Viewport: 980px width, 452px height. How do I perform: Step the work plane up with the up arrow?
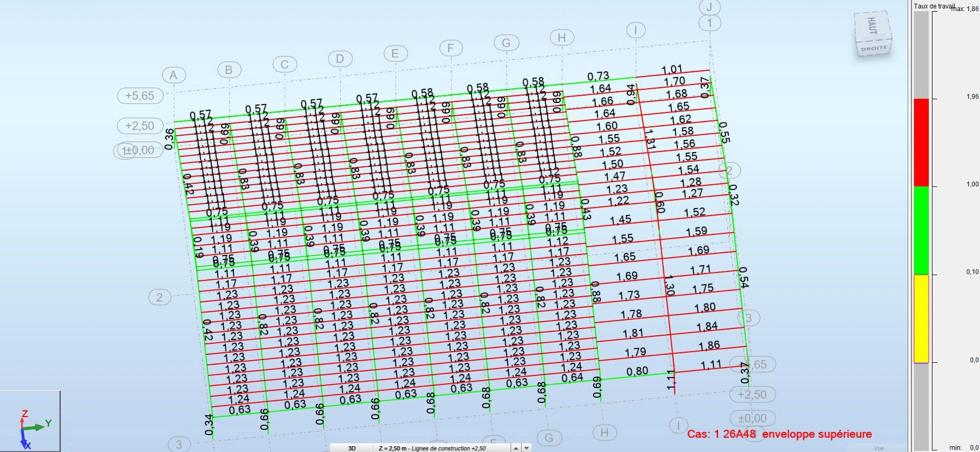tap(516, 448)
